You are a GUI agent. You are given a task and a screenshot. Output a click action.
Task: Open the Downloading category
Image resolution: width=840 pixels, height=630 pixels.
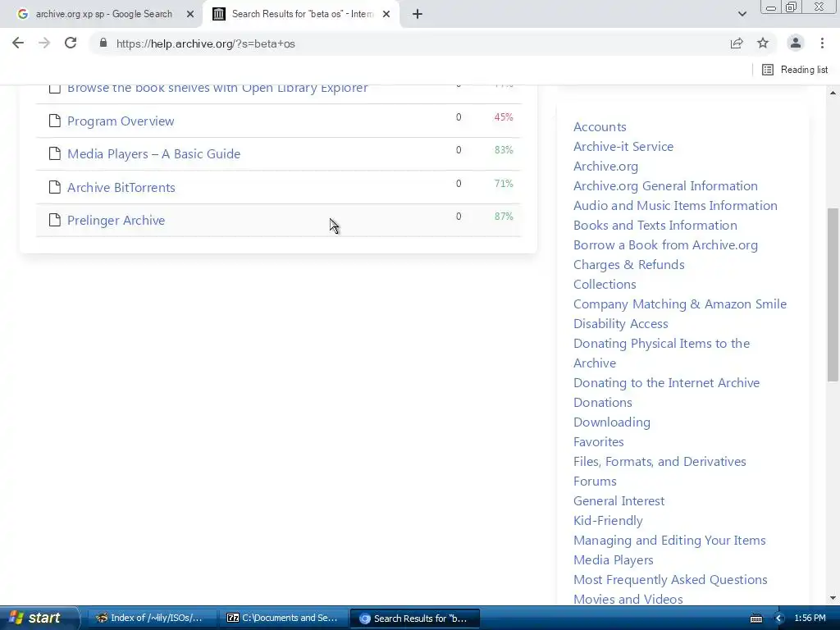click(x=612, y=422)
